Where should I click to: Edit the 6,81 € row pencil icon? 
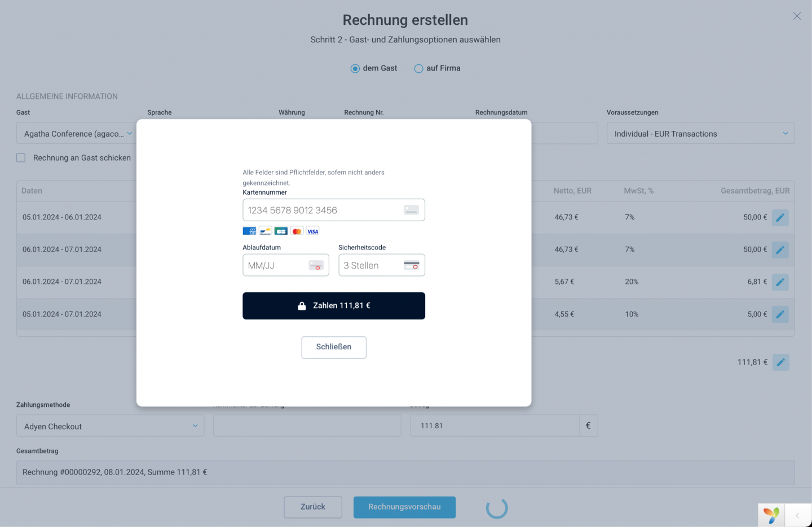[780, 282]
